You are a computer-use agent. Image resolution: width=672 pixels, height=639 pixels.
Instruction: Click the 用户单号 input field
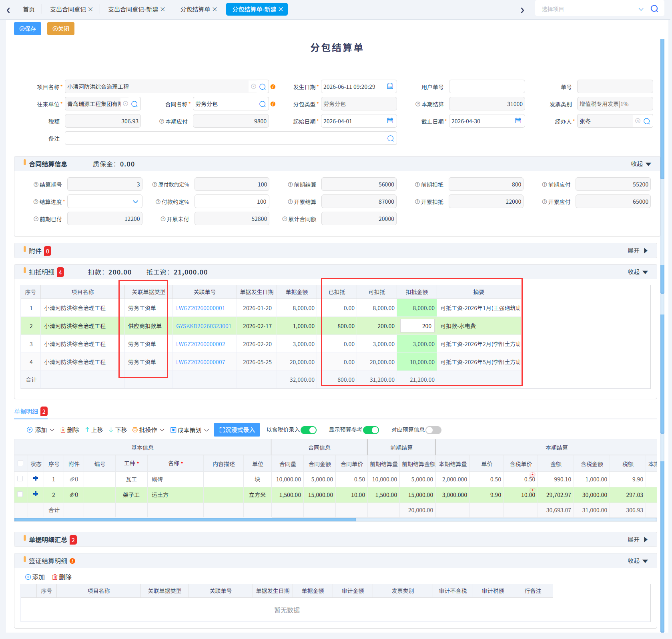pyautogui.click(x=487, y=87)
